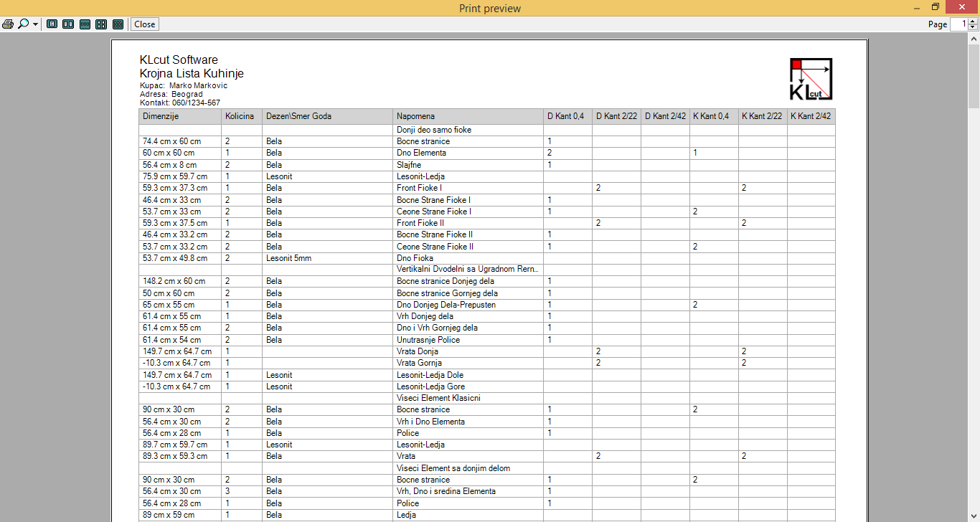This screenshot has width=980, height=522.
Task: Click the Front Fioke I row note
Action: pos(419,188)
